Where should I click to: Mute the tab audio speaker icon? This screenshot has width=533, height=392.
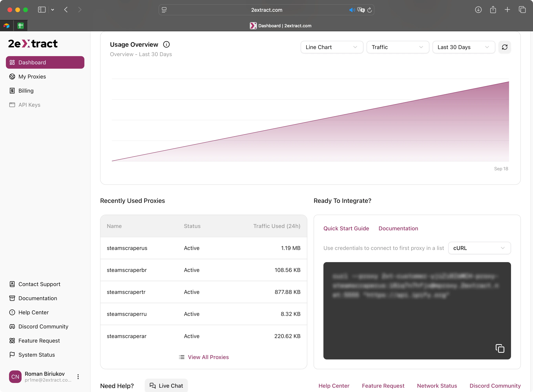pyautogui.click(x=352, y=10)
